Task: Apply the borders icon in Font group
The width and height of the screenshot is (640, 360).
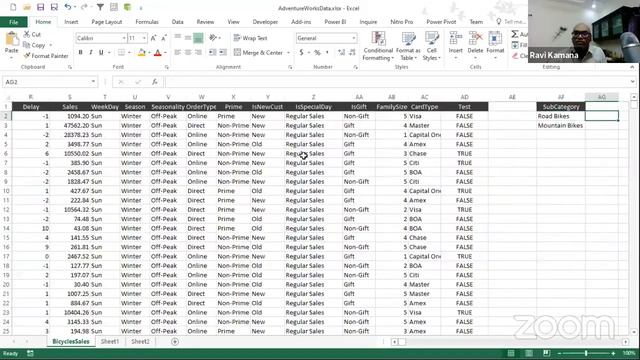Action: pyautogui.click(x=121, y=53)
